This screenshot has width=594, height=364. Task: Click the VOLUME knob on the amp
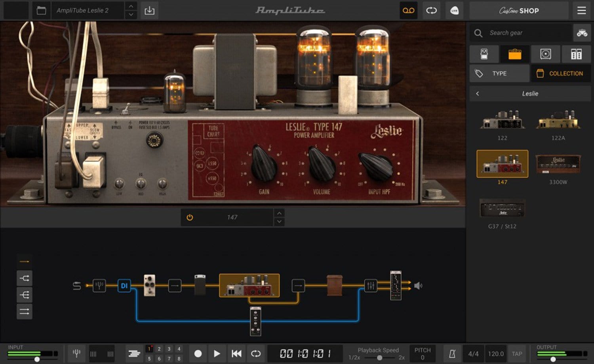coord(322,164)
